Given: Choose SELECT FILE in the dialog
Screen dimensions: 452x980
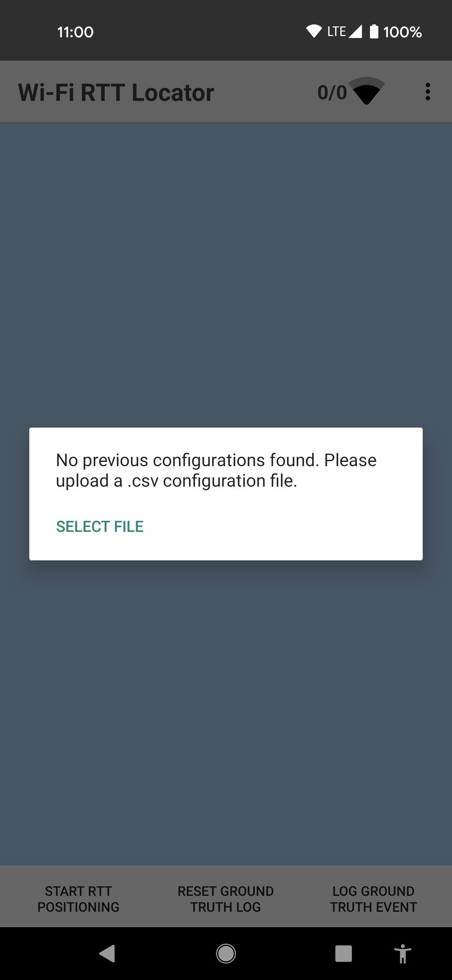Looking at the screenshot, I should pos(100,526).
